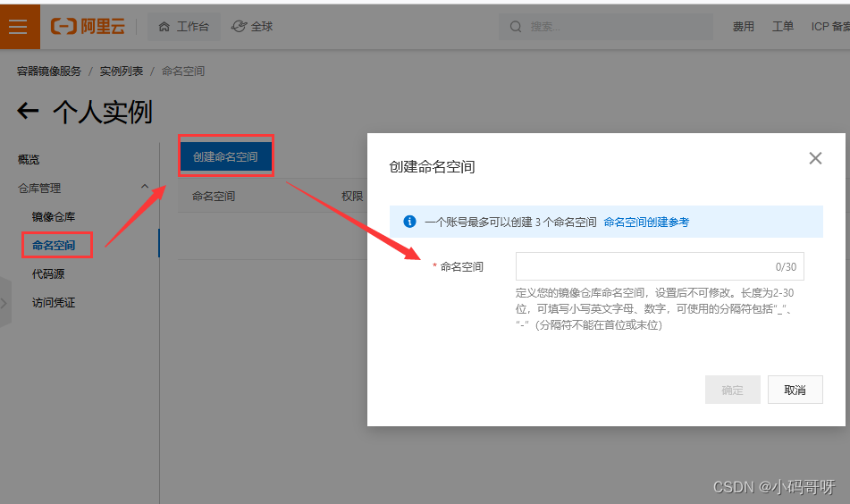This screenshot has height=504, width=850.
Task: Open the 命名空间创建参考 link
Action: pyautogui.click(x=646, y=223)
